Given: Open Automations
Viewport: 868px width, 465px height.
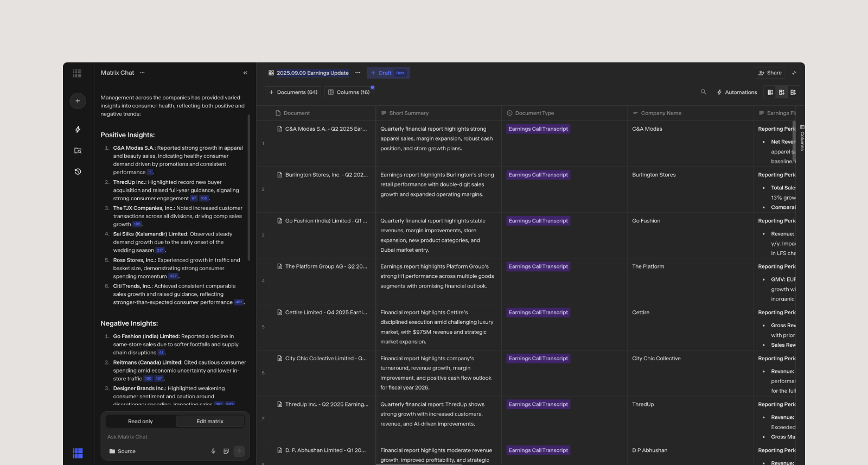Looking at the screenshot, I should 737,92.
